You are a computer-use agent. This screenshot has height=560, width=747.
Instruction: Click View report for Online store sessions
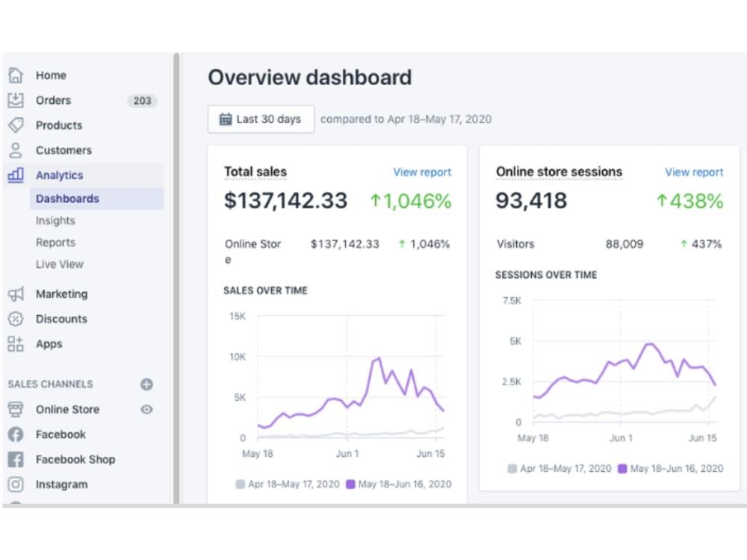694,172
